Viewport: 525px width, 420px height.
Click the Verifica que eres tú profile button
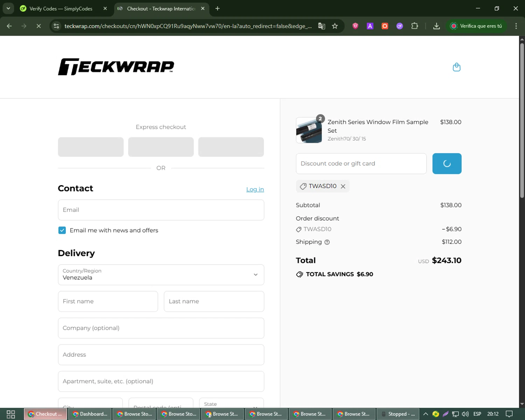coord(476,26)
